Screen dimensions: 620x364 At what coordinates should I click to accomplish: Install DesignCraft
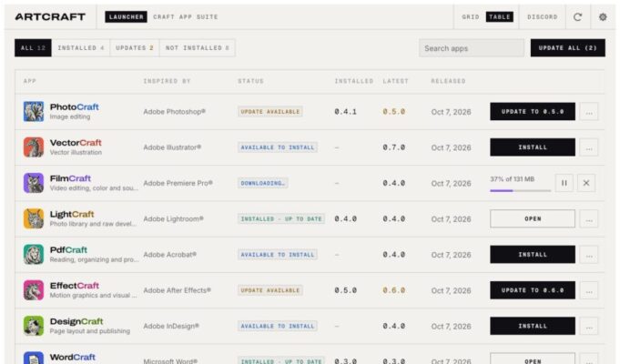coord(533,326)
